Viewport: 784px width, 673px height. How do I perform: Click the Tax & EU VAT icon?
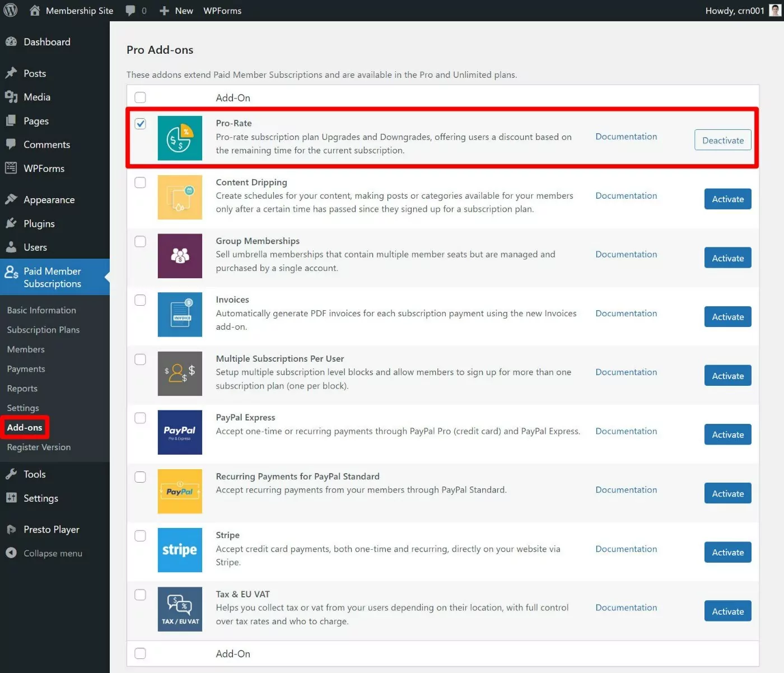click(x=180, y=609)
